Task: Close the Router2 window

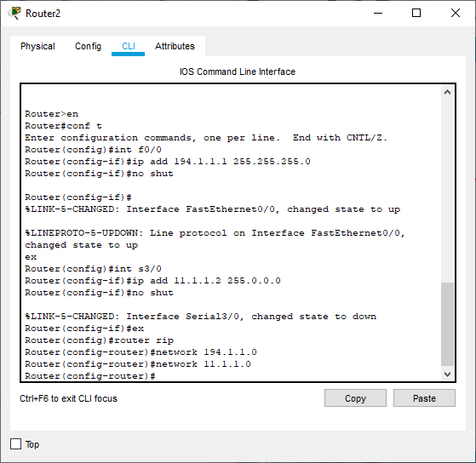Action: pos(456,13)
